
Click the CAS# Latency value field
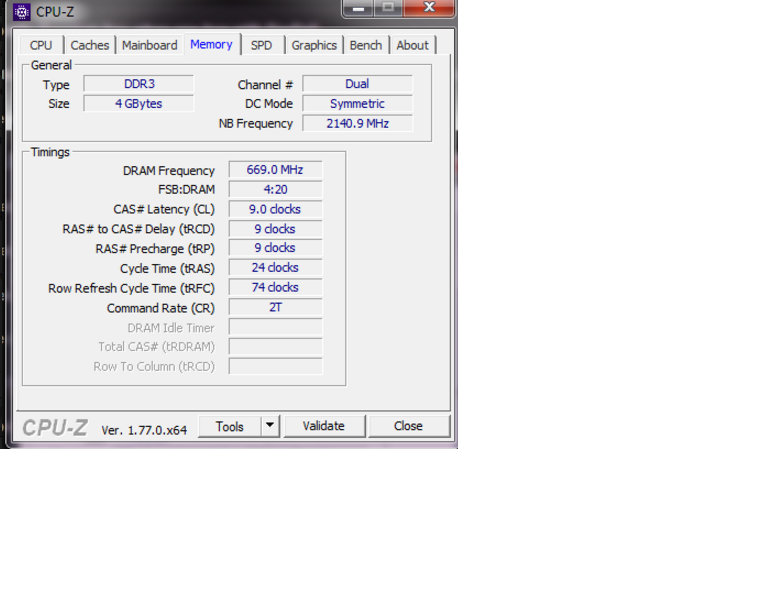(275, 209)
